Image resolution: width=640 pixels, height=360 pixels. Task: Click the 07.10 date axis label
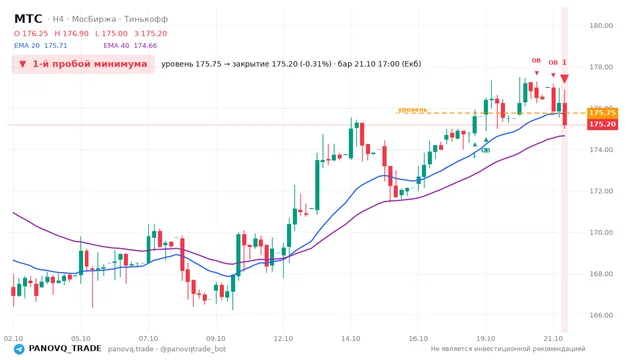pos(148,339)
